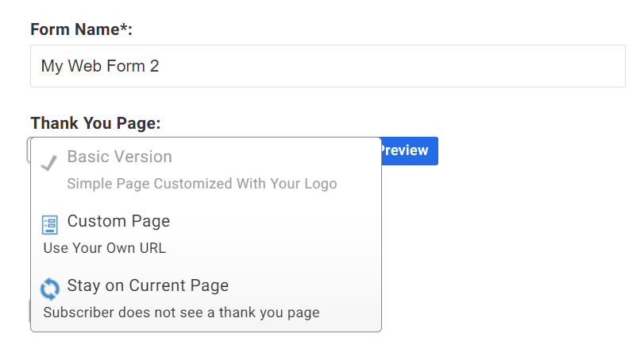The width and height of the screenshot is (644, 353).
Task: Click the 'My Web Form 2' text
Action: point(100,66)
